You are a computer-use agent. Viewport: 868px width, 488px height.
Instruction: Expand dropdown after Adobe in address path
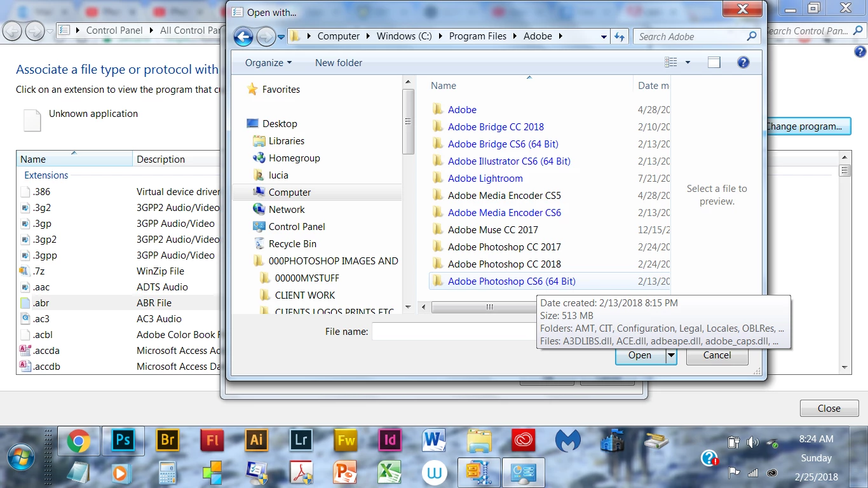pos(560,36)
